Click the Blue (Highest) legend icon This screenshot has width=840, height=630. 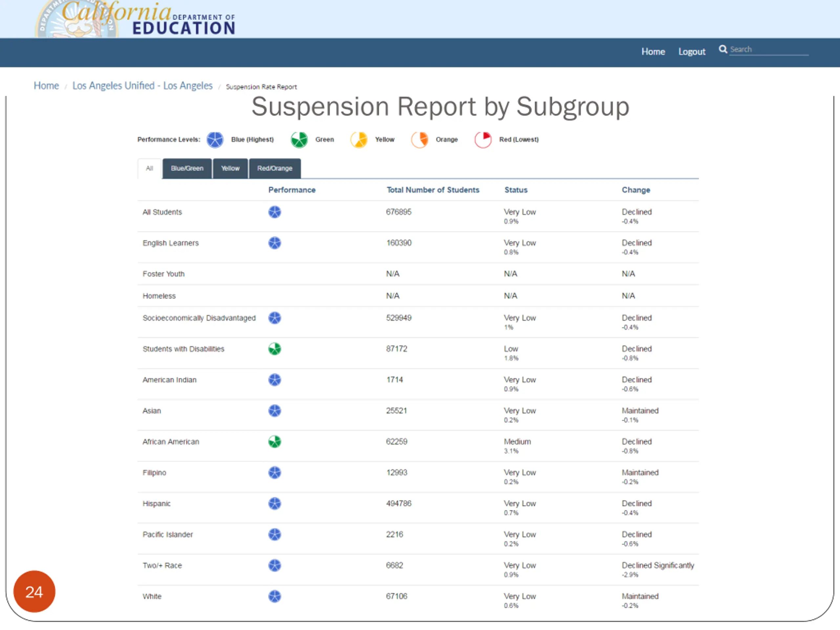click(215, 140)
